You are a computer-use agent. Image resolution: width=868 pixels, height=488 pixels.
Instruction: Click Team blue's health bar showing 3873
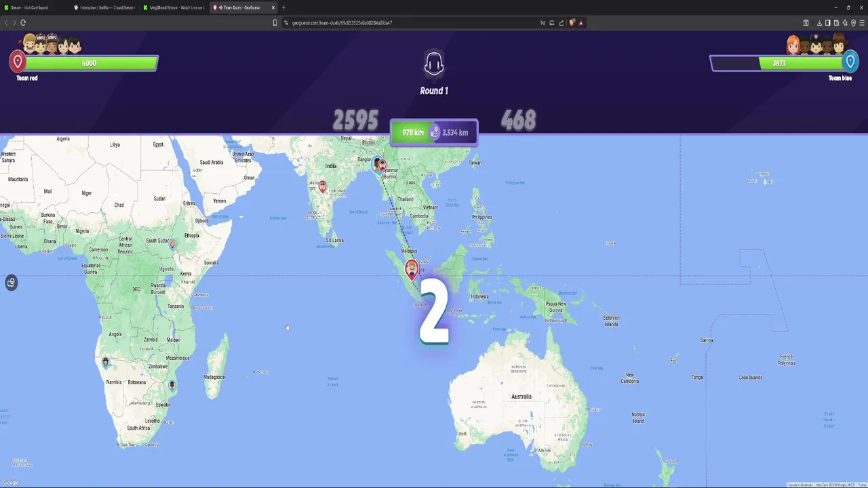tap(778, 63)
